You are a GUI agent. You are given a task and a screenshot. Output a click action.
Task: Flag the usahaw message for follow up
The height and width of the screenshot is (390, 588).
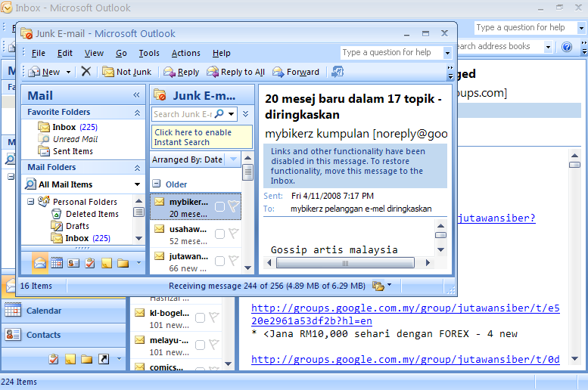click(x=233, y=234)
